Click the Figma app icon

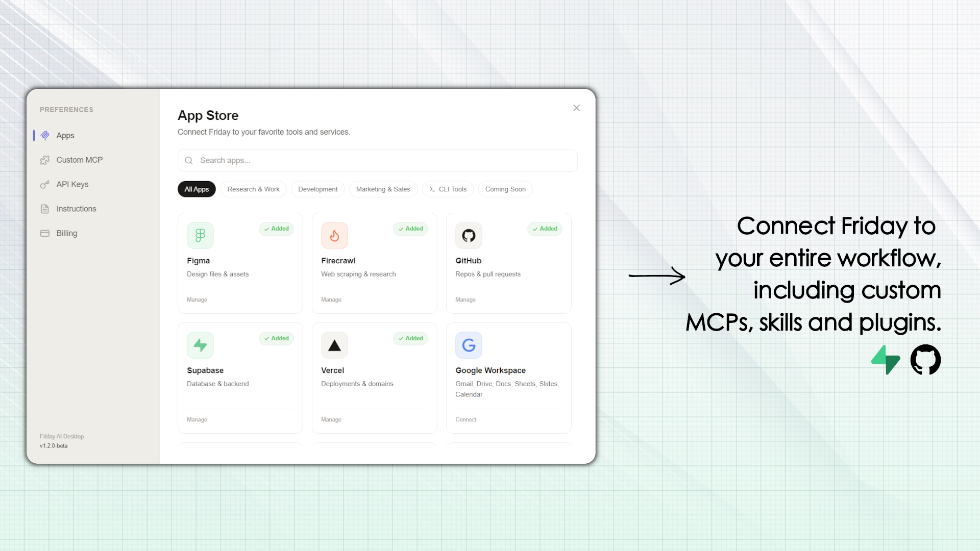[200, 235]
